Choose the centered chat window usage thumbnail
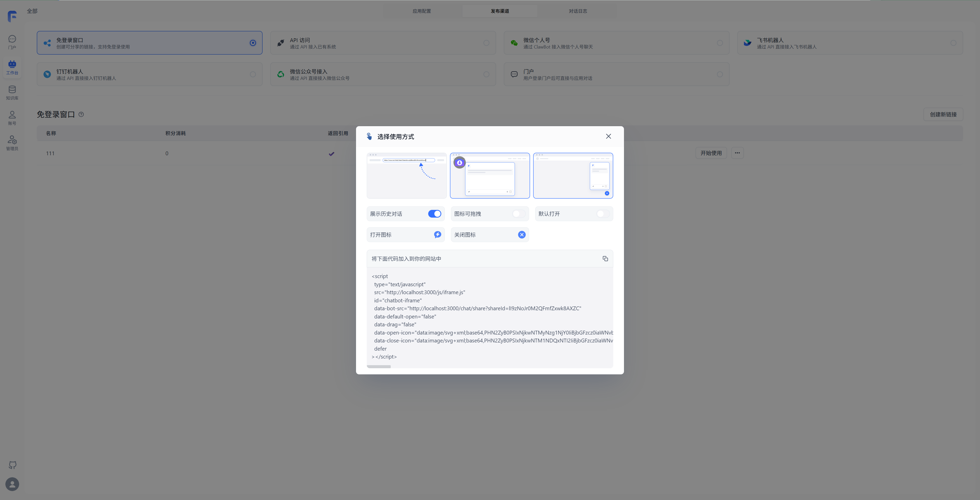Screen dimensions: 980x500 [x=490, y=175]
